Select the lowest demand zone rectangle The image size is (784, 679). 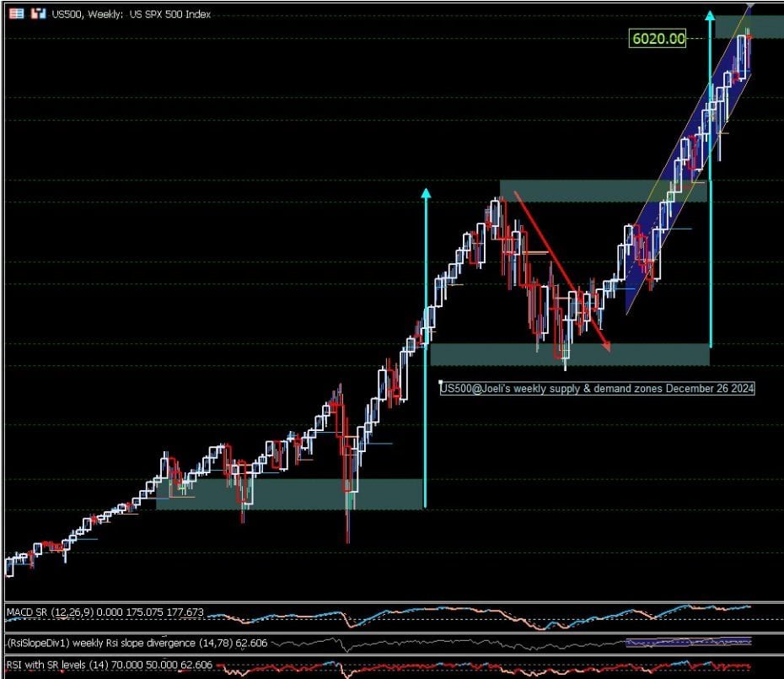(287, 493)
